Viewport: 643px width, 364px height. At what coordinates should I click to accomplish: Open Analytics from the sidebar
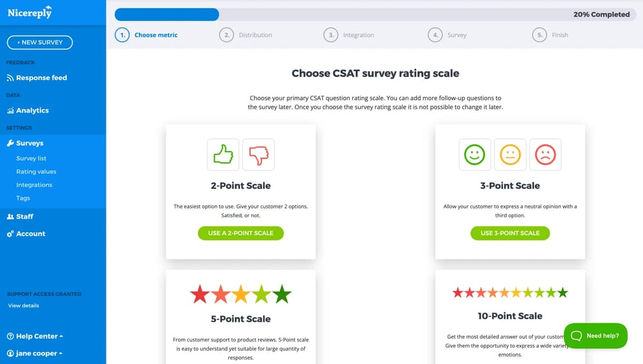pos(32,111)
